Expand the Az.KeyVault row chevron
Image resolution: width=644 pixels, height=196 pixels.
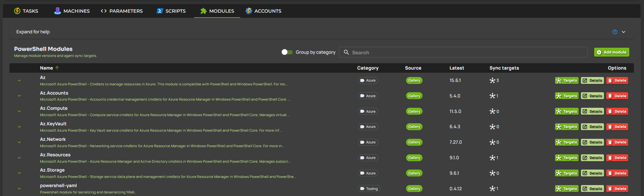(x=19, y=127)
